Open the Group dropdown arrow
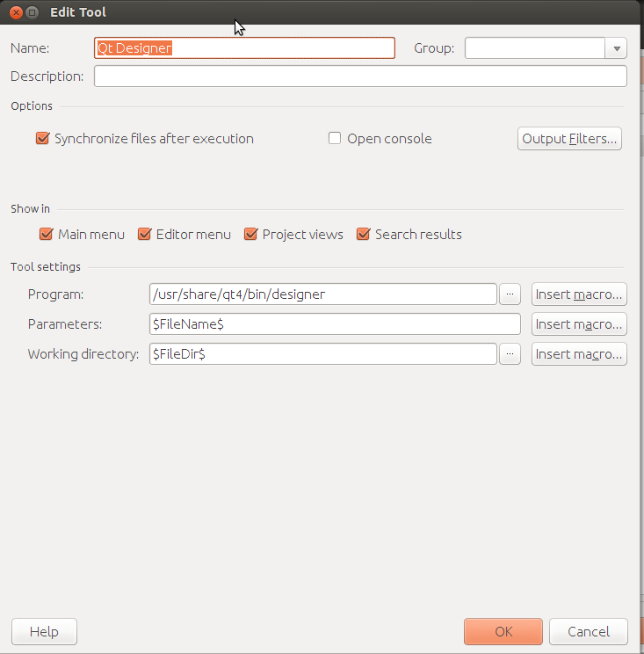This screenshot has width=644, height=654. point(616,49)
